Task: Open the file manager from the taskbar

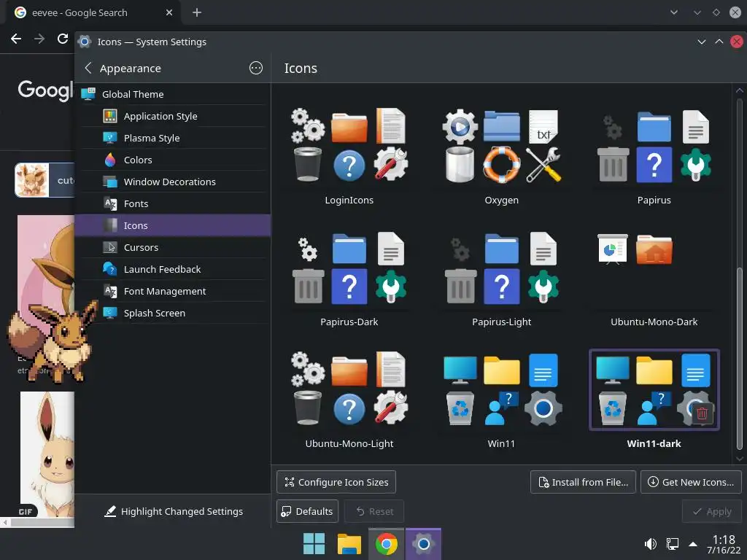Action: click(x=349, y=543)
